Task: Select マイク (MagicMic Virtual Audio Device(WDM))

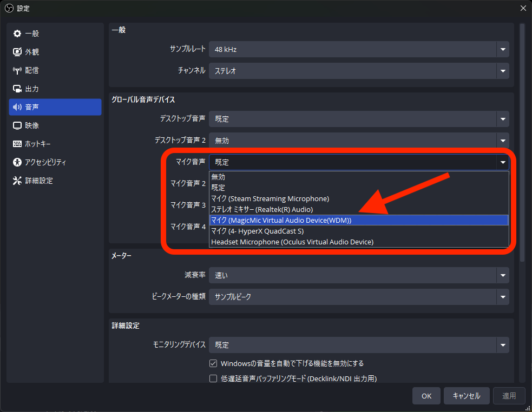Action: click(x=359, y=221)
